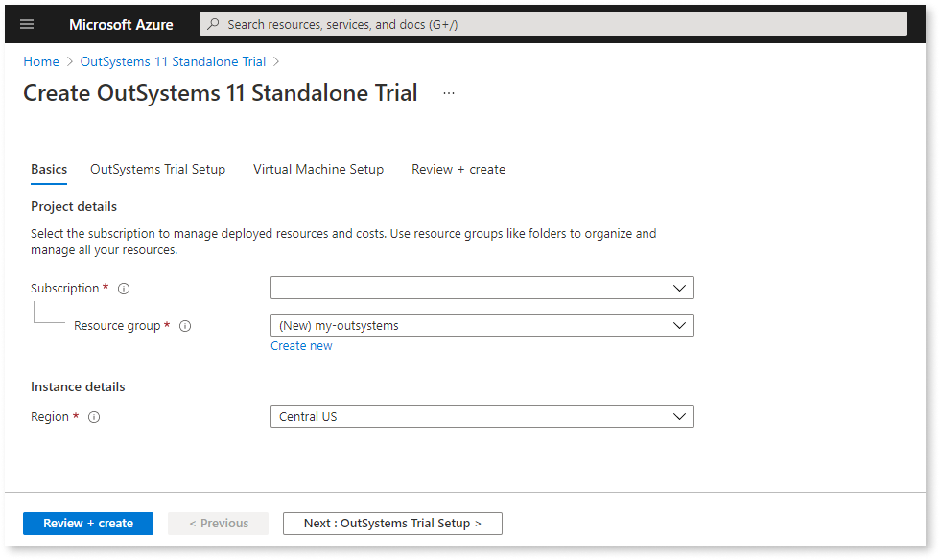
Task: Proceed with Next: OutSystems Trial Setup
Action: point(391,523)
